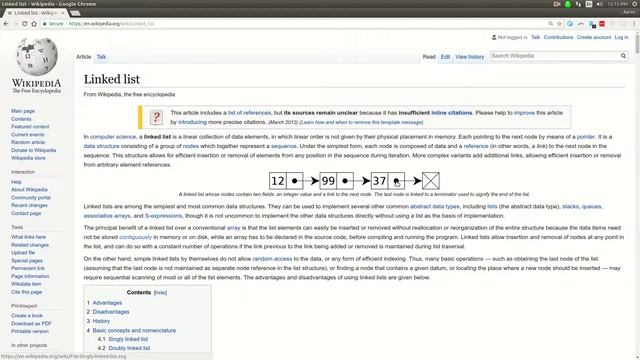The width and height of the screenshot is (640, 360).
Task: Switch to the Article tab
Action: coord(84,57)
